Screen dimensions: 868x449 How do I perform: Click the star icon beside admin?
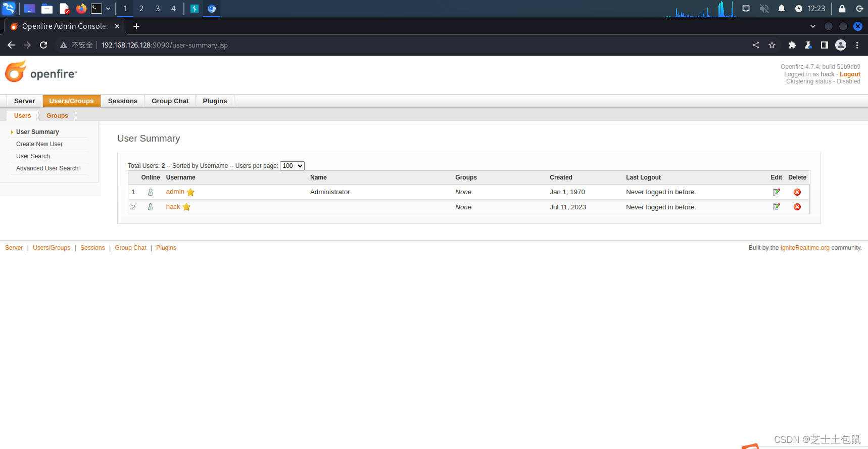pyautogui.click(x=190, y=192)
